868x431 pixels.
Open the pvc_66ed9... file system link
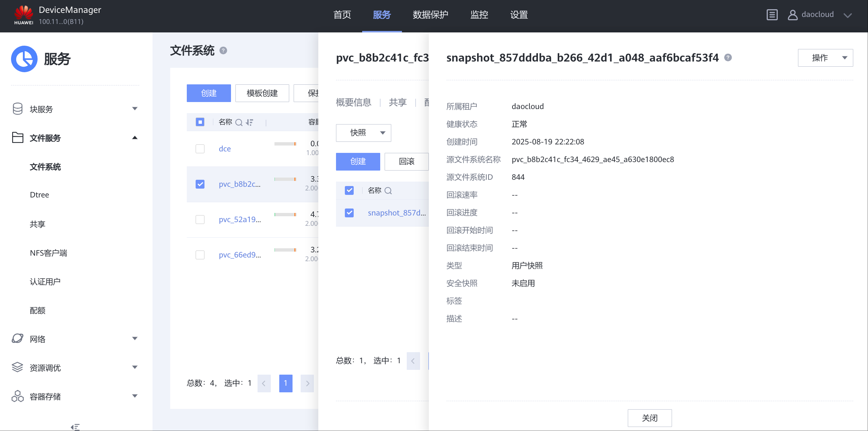pyautogui.click(x=239, y=255)
